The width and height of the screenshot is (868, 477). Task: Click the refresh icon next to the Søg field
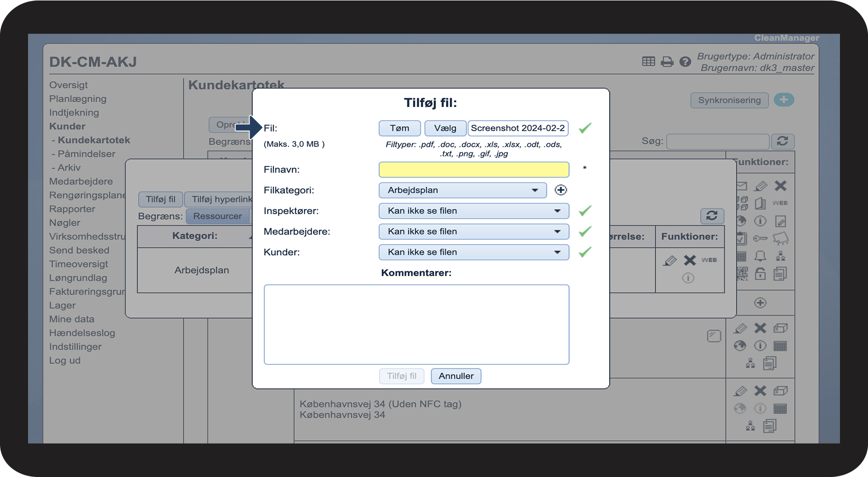783,141
